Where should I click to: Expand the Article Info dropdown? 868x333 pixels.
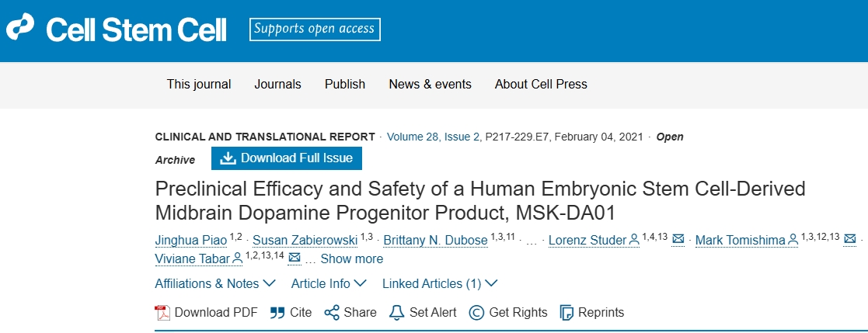(x=329, y=284)
